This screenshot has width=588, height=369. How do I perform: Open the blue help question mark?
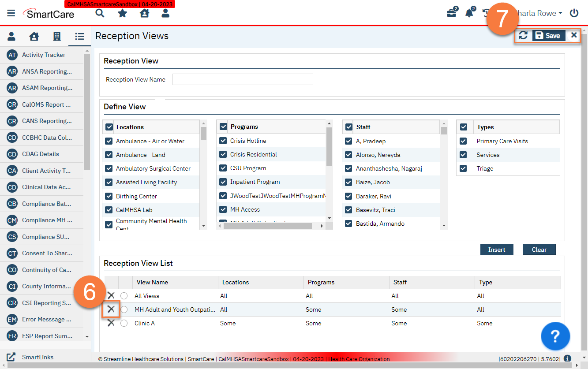tap(555, 336)
